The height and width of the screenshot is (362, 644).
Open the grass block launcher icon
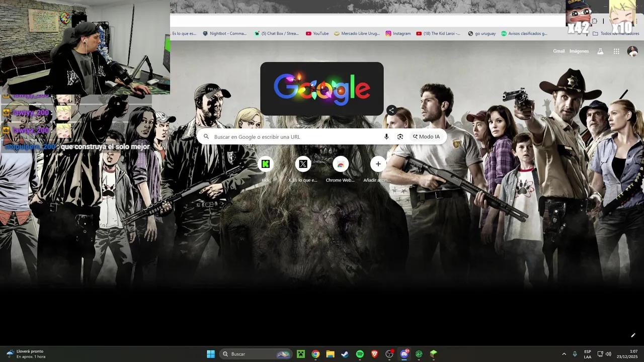(433, 354)
